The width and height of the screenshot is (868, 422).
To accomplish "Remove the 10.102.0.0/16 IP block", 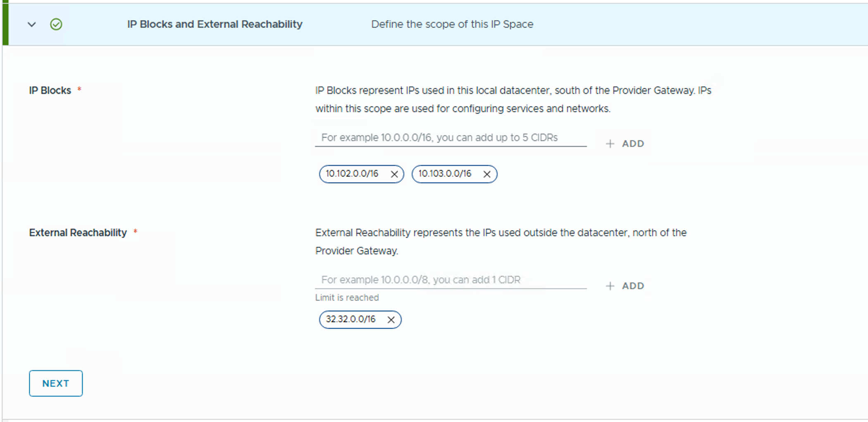I will tap(394, 174).
